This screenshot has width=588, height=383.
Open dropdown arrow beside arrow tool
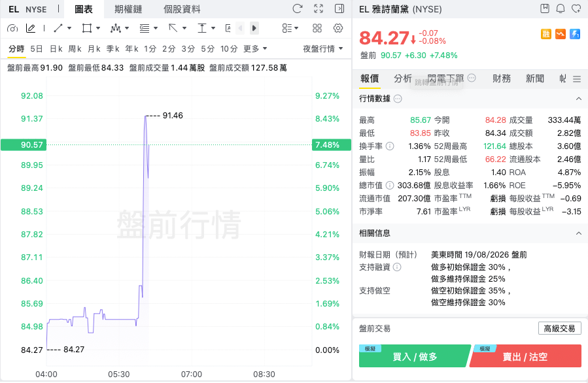point(184,28)
